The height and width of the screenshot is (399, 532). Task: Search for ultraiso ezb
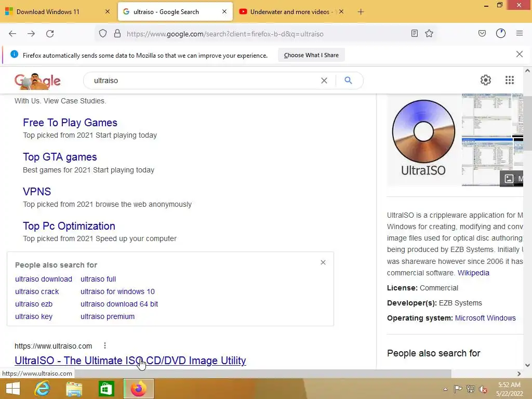tap(34, 304)
